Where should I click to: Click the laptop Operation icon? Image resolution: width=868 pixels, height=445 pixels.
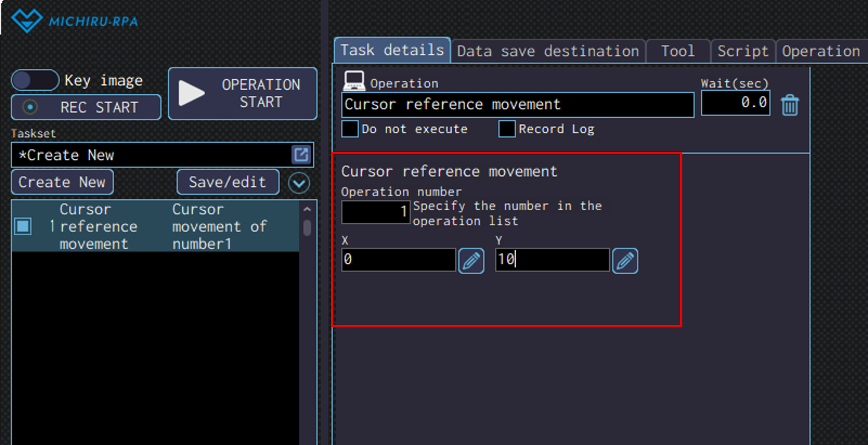pyautogui.click(x=354, y=81)
